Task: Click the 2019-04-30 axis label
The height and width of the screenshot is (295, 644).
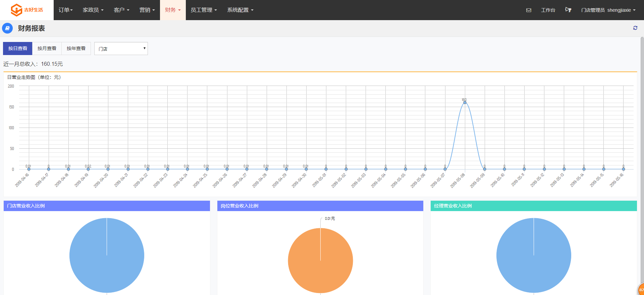Action: point(299,180)
